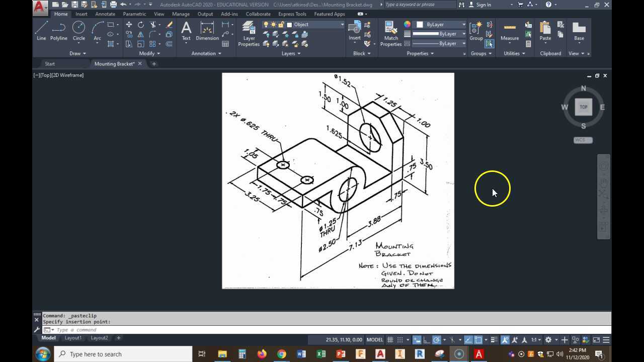Viewport: 644px width, 362px height.
Task: Toggle ortho mode in status bar
Action: (x=425, y=339)
